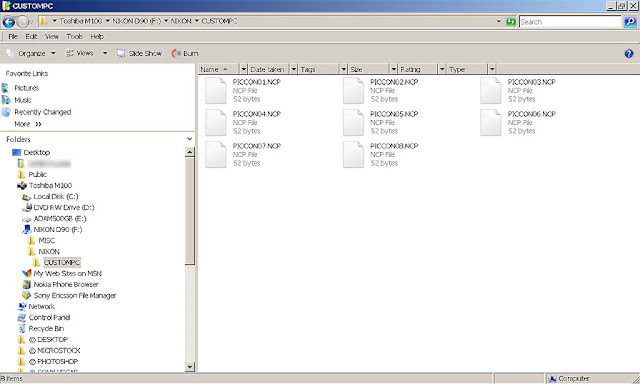Screen dimensions: 640x384
Task: Click the NIKON D90 (F:) drive icon
Action: [27, 229]
